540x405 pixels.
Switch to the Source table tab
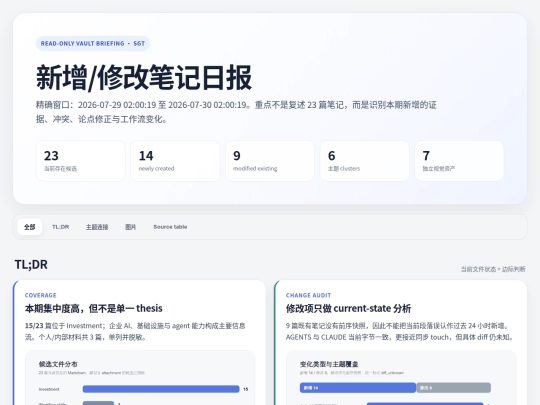(170, 227)
